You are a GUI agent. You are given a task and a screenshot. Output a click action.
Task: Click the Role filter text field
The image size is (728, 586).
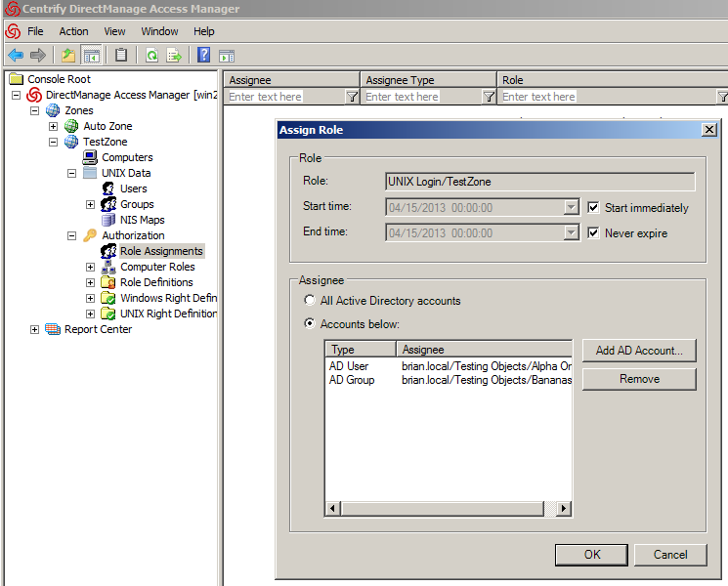click(609, 97)
